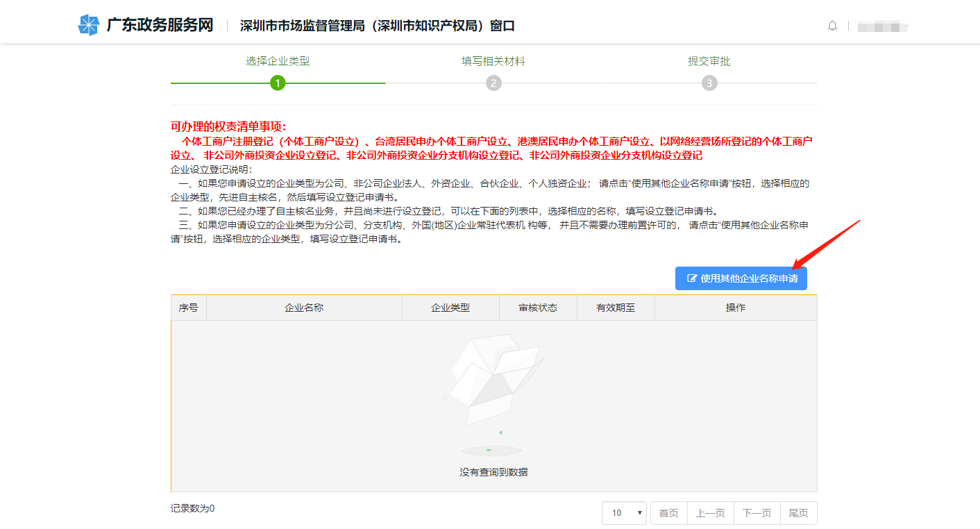
Task: Click the edit pencil icon on the blue button
Action: point(691,278)
